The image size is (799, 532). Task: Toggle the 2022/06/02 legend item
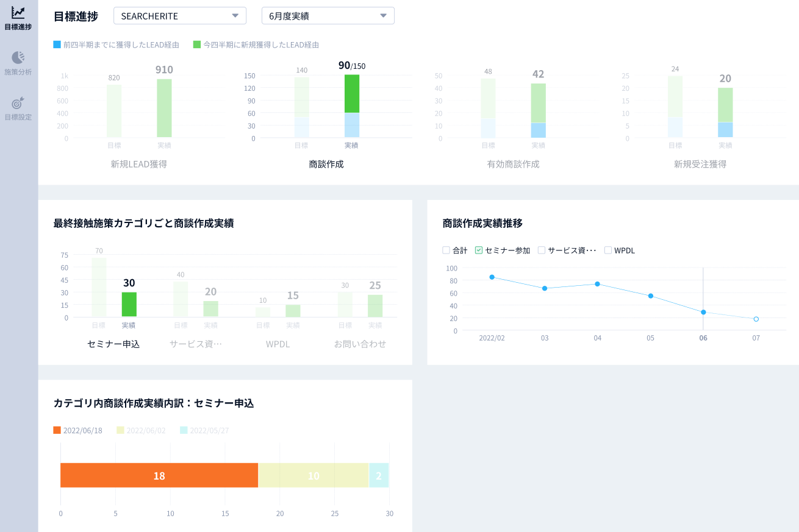(142, 430)
